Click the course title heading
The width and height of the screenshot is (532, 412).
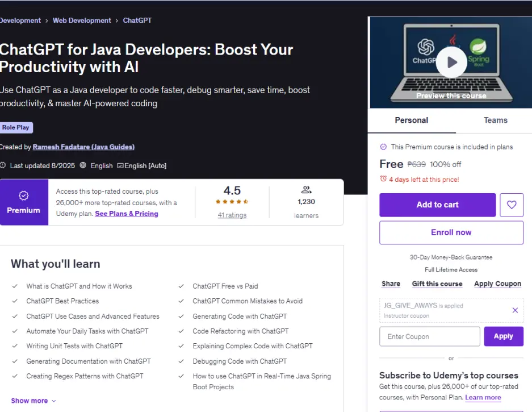pyautogui.click(x=146, y=58)
